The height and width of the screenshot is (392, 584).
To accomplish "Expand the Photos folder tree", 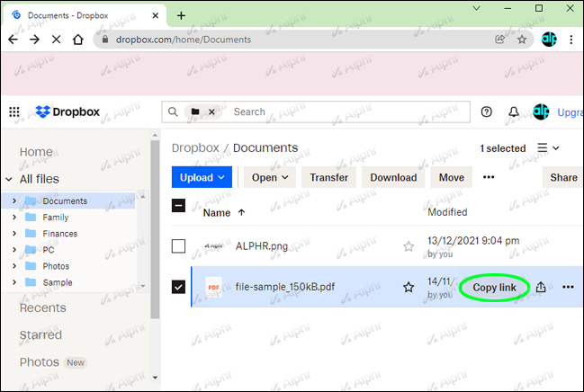I will pos(14,266).
